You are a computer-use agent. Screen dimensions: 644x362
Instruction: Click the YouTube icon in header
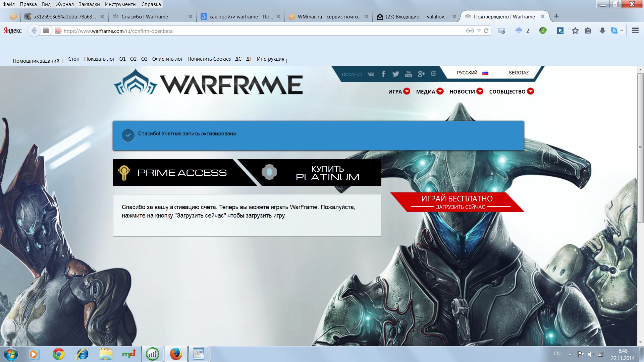tap(408, 74)
